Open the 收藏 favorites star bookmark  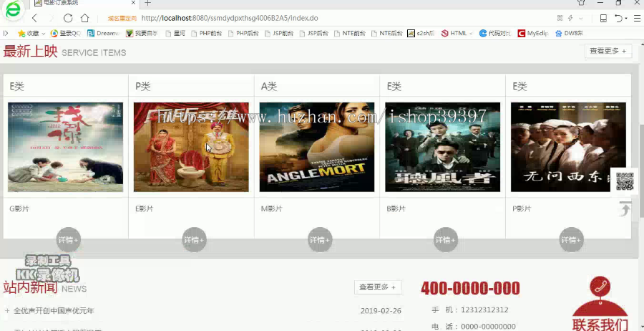[x=29, y=33]
